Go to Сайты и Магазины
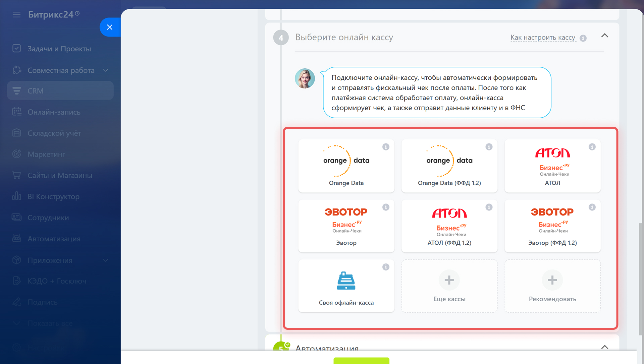 click(60, 175)
